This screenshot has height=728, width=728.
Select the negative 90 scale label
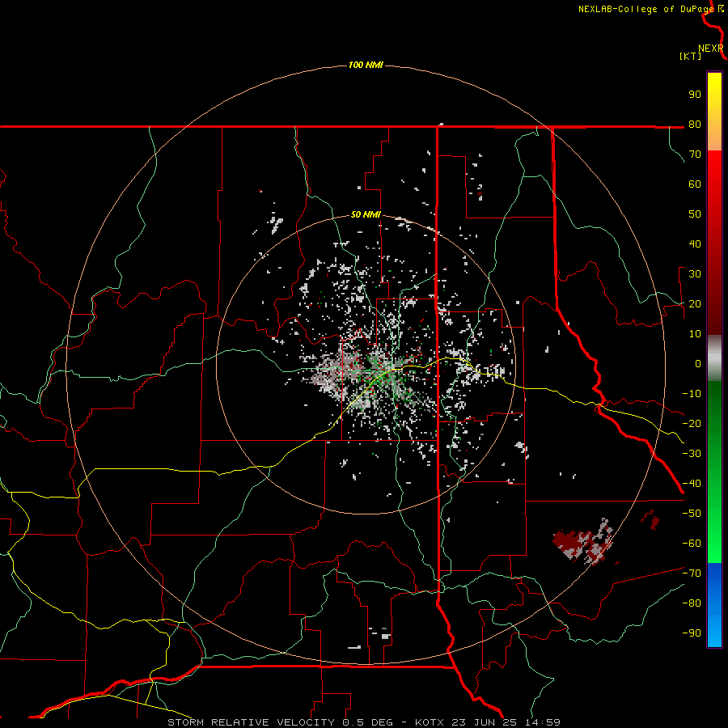click(x=692, y=633)
